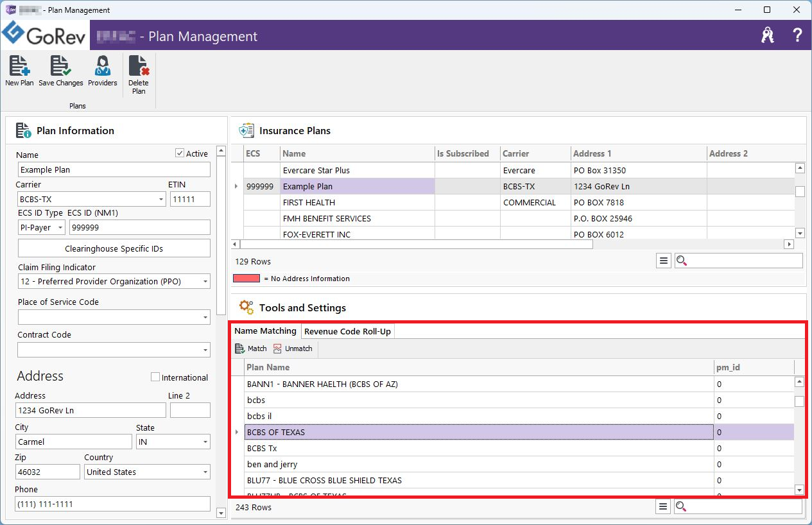
Task: Click the Delete Plan toolbar icon
Action: click(138, 74)
